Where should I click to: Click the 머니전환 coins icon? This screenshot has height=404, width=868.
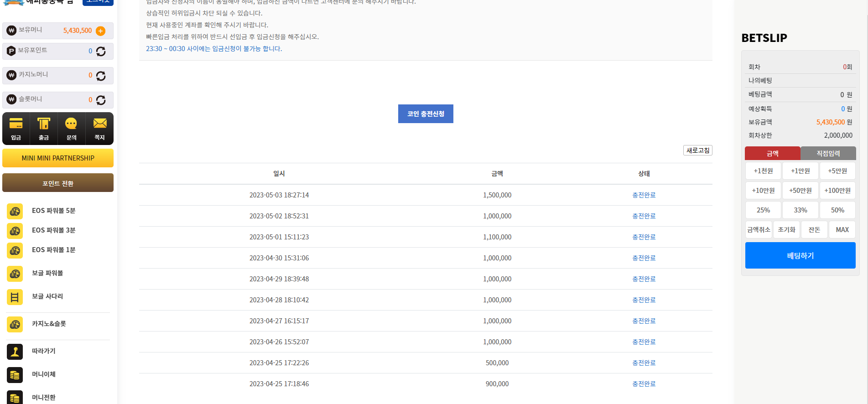point(15,397)
